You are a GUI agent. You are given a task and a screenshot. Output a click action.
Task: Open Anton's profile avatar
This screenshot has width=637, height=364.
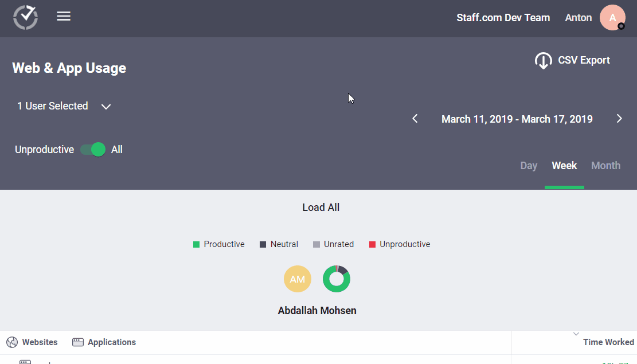[612, 17]
